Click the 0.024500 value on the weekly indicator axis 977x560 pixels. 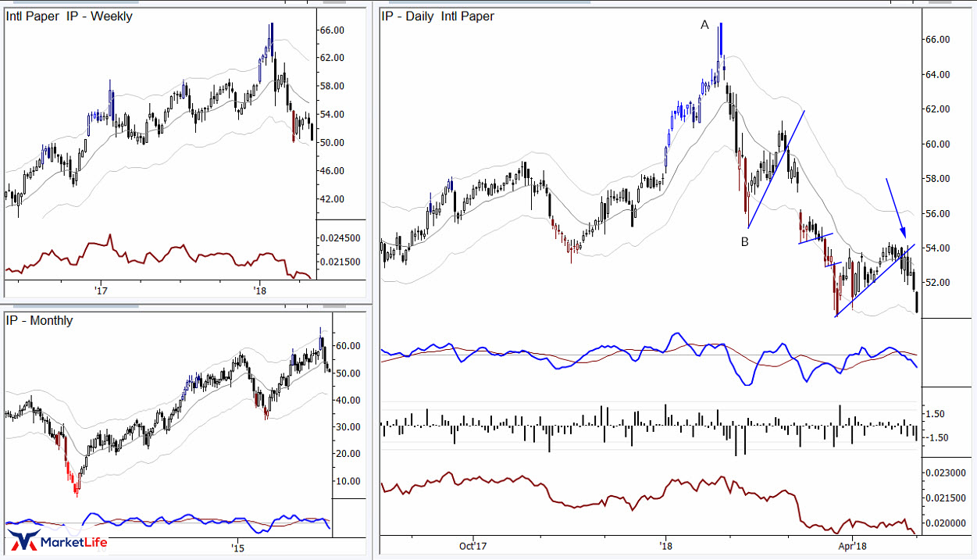pyautogui.click(x=341, y=237)
